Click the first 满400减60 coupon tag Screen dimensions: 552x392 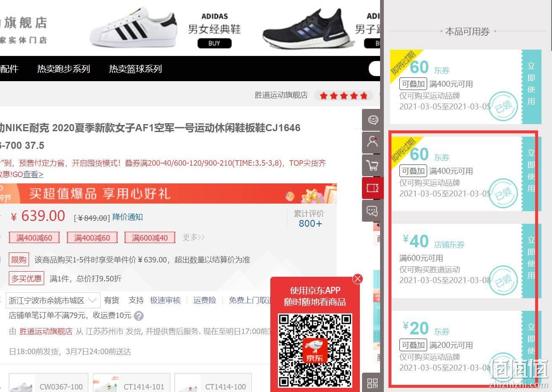point(34,238)
